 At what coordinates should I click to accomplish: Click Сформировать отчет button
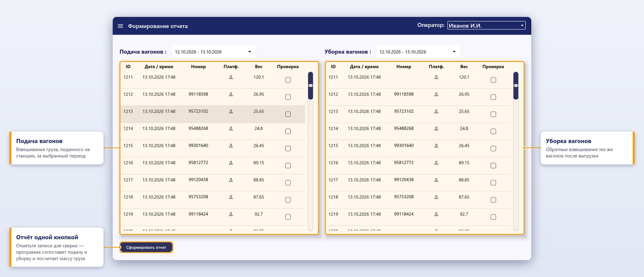(146, 247)
